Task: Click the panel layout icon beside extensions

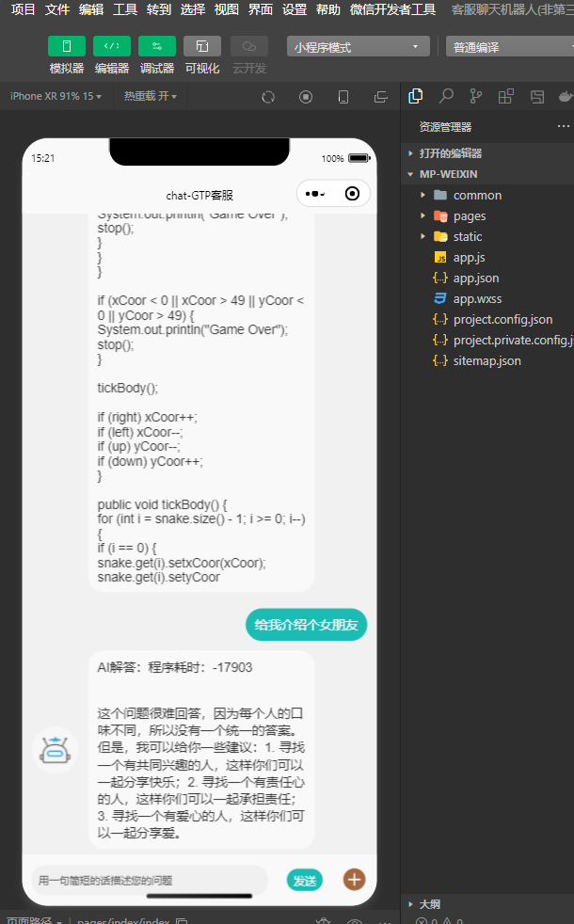Action: point(537,96)
